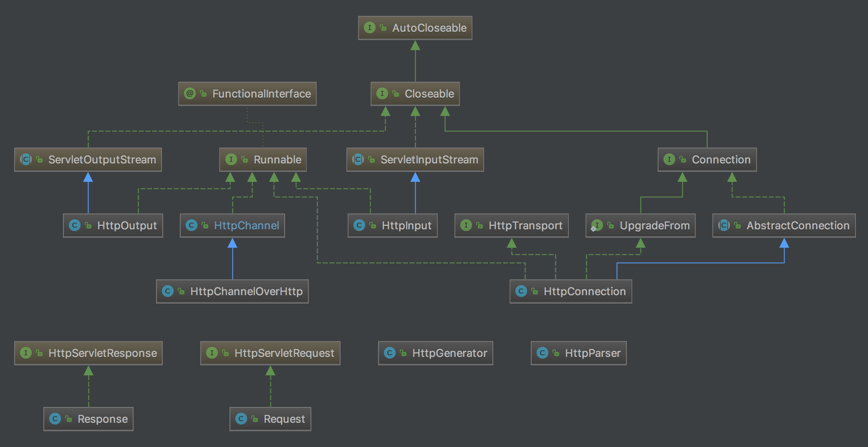Click the abstract class icon on AbstractConnection

point(724,226)
